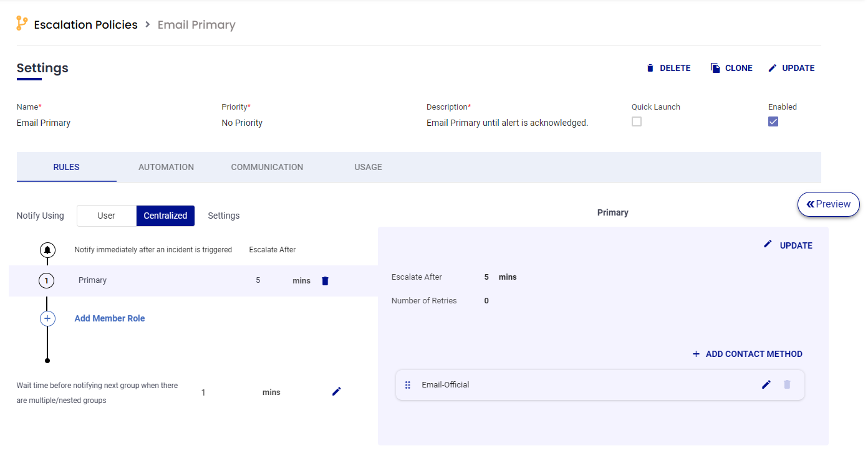The width and height of the screenshot is (868, 456).
Task: Click Add Member Role link
Action: (x=110, y=318)
